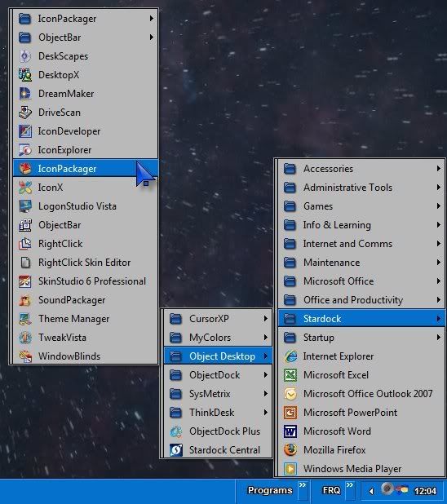Open the IconPackager folder submenu arrow
This screenshot has height=504, width=447.
[152, 19]
